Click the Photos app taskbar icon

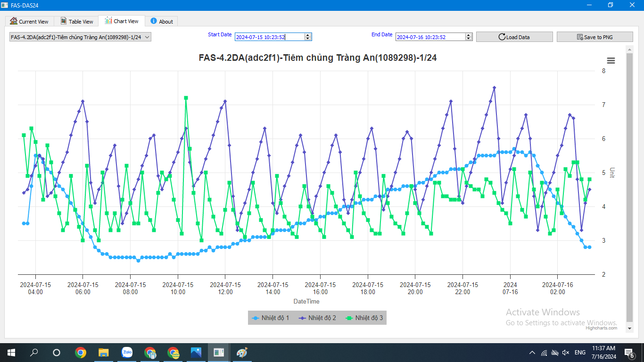click(x=196, y=352)
